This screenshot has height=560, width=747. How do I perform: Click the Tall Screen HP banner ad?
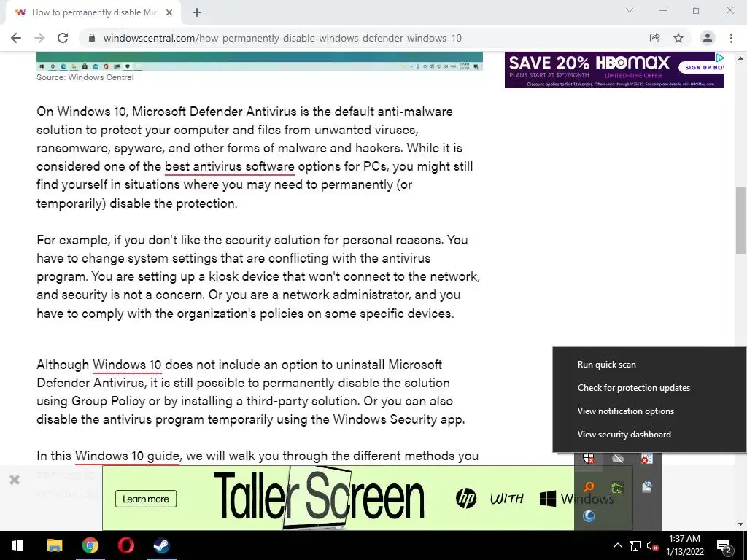[x=338, y=498]
